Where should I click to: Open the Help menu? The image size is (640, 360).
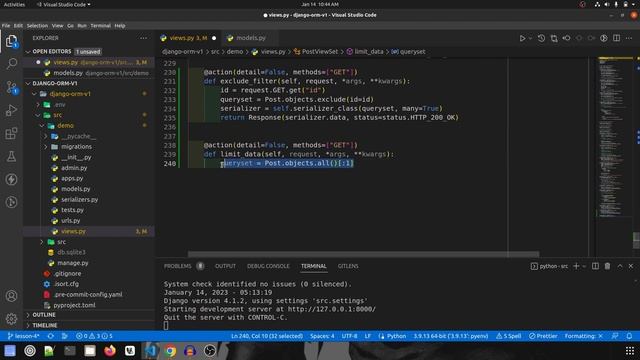(x=120, y=26)
